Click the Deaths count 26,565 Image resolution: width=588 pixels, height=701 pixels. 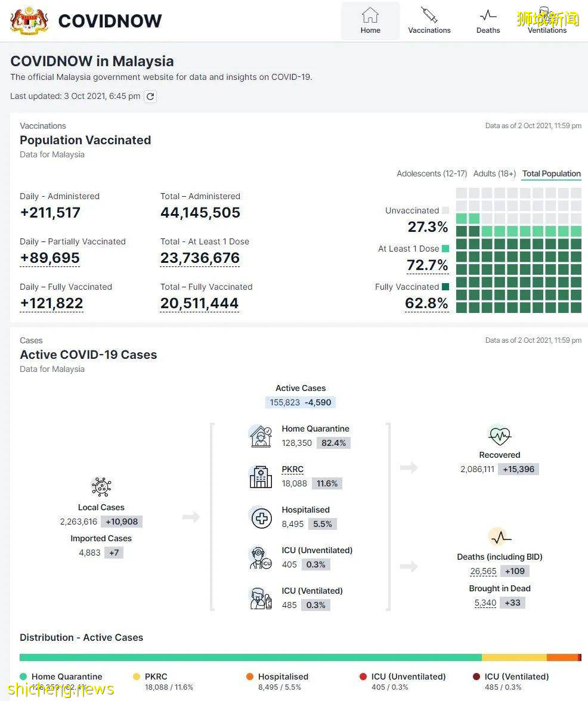coord(483,571)
